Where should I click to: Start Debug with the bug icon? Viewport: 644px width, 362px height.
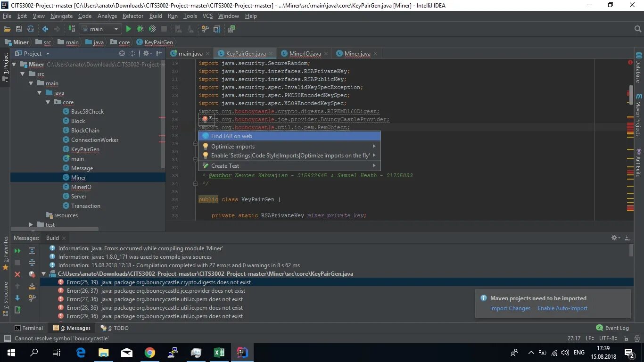(x=140, y=29)
